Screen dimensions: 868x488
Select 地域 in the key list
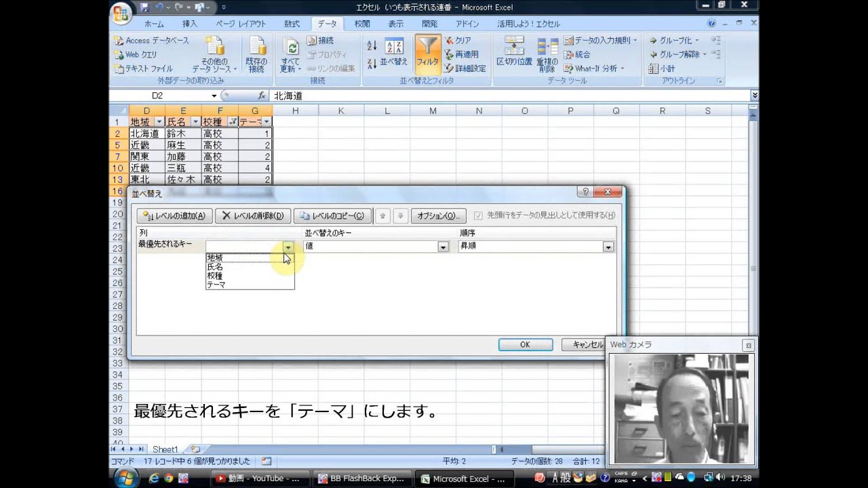tap(250, 258)
